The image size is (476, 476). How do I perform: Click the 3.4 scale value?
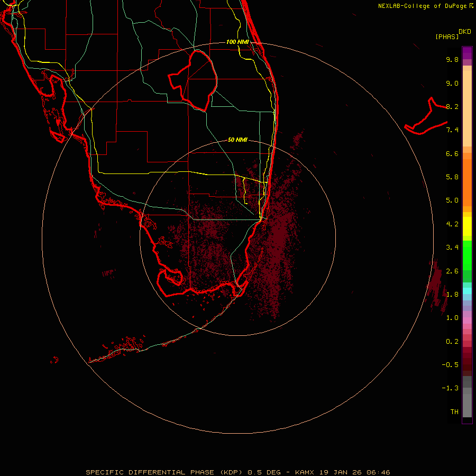[452, 248]
